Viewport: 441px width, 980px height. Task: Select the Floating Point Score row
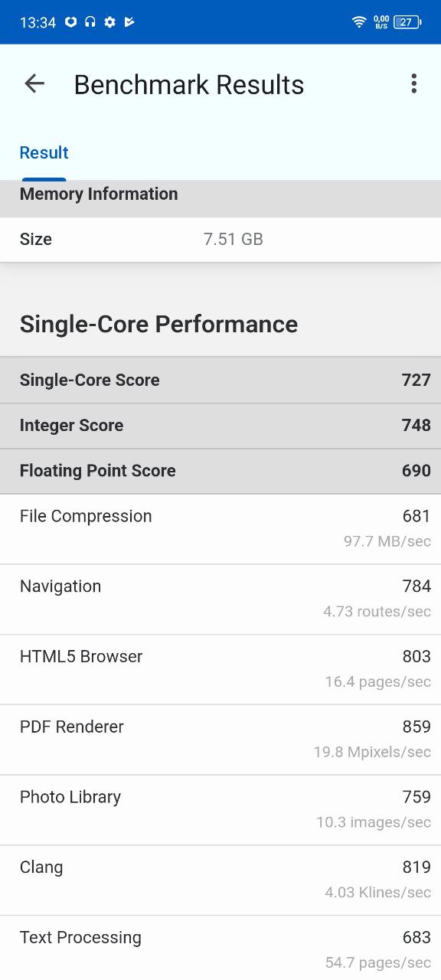[x=220, y=471]
